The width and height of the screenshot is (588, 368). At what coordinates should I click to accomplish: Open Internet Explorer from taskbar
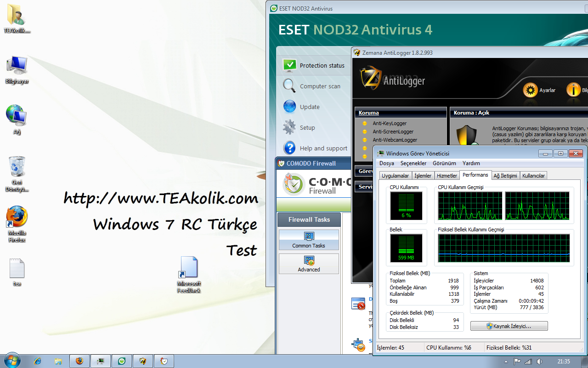pos(38,361)
